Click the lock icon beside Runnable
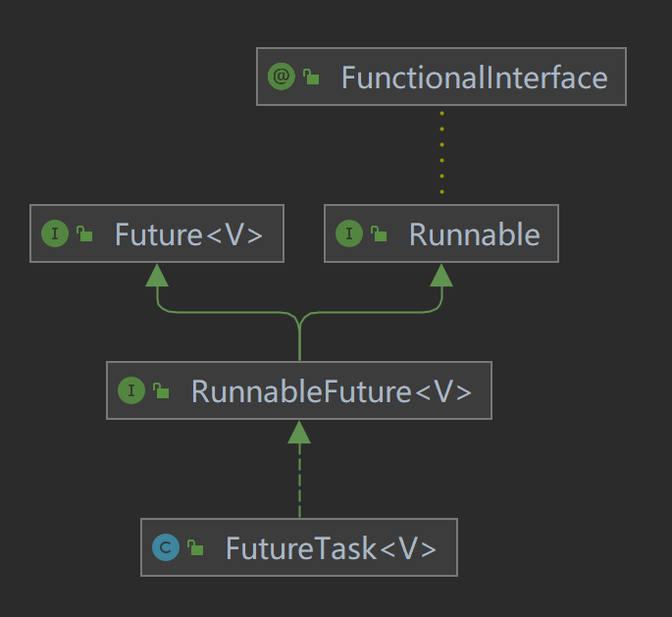The width and height of the screenshot is (672, 617). click(x=379, y=234)
